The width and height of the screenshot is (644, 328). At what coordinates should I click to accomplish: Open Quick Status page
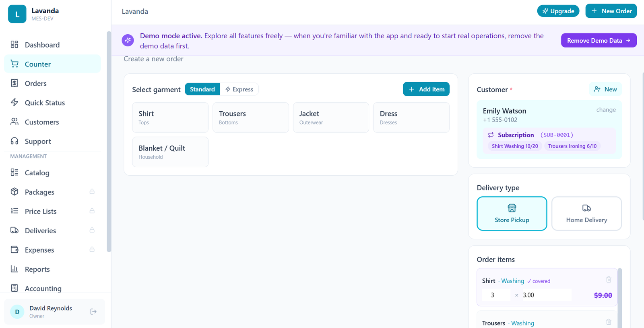click(x=52, y=103)
